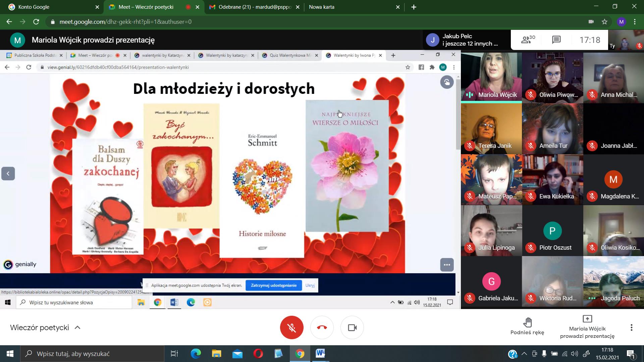Toggle the microphone mute button
The height and width of the screenshot is (362, 644).
(291, 327)
